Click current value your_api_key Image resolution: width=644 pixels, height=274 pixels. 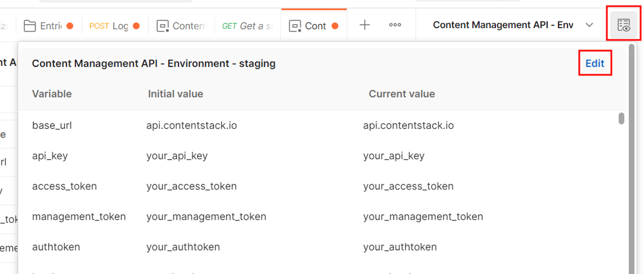(x=394, y=156)
